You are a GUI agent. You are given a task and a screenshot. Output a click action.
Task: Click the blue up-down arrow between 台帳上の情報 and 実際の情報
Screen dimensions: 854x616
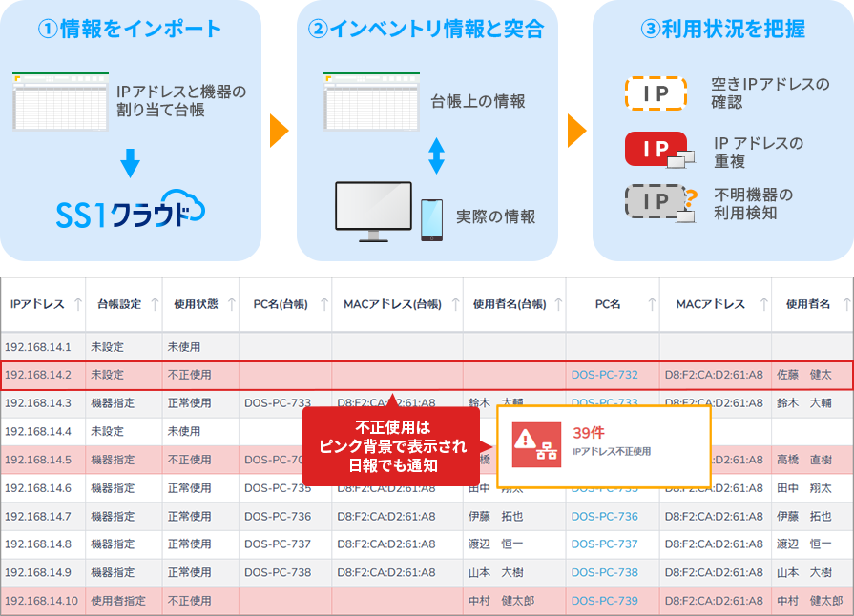[x=436, y=155]
